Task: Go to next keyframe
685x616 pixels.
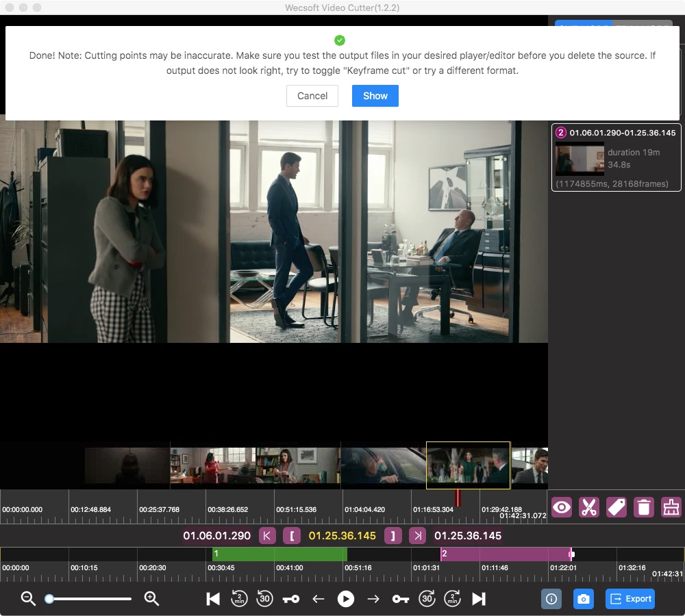Action: pyautogui.click(x=400, y=599)
